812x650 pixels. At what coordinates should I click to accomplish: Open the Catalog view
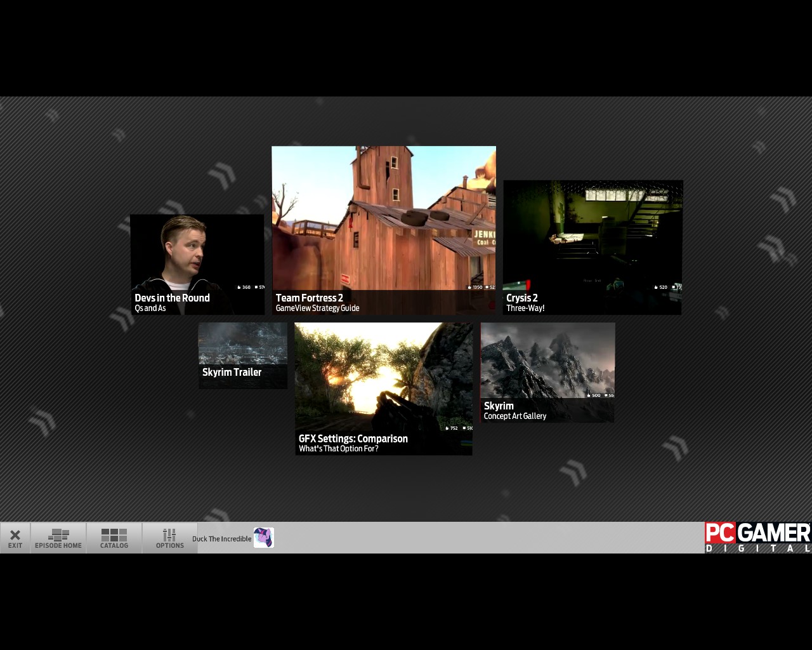click(114, 538)
